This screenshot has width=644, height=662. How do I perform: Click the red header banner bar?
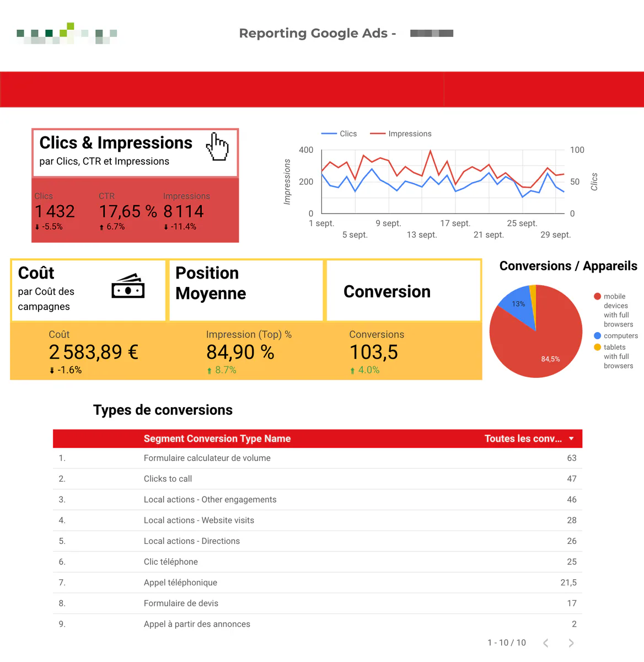click(x=322, y=89)
